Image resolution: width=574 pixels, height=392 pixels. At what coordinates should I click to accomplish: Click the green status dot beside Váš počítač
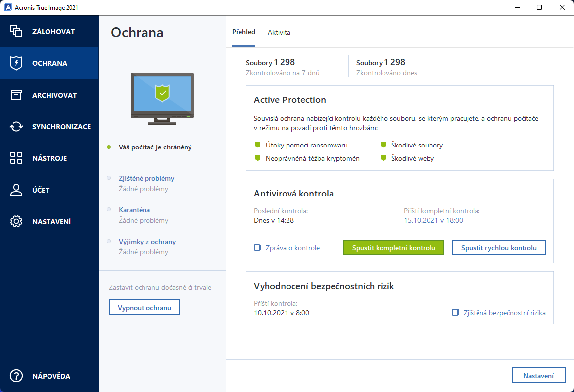[x=109, y=147]
